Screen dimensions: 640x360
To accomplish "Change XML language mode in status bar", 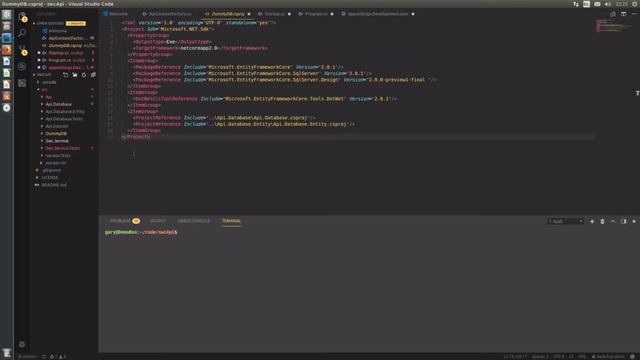I will pos(582,357).
